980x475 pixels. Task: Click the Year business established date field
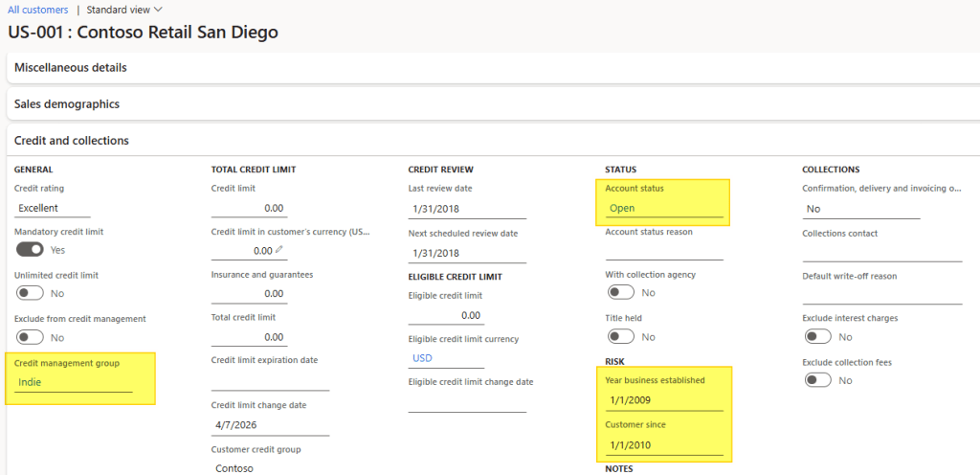(x=663, y=399)
